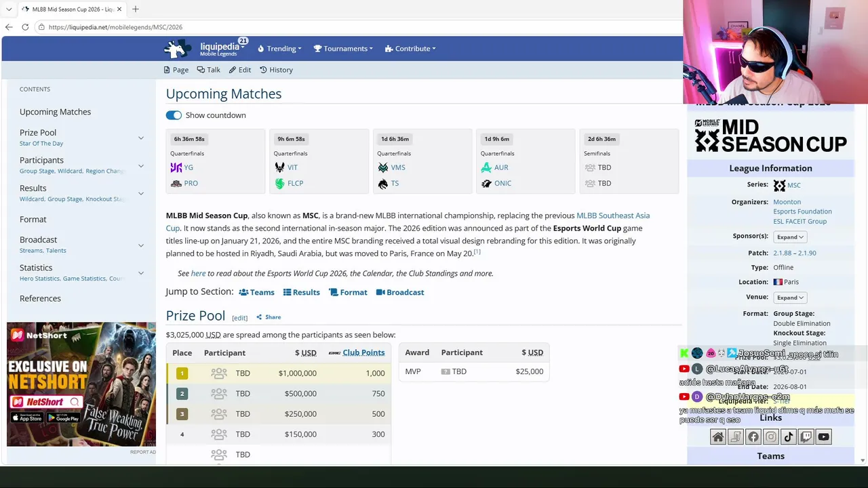Viewport: 868px width, 488px height.
Task: Reload the page with the refresh icon
Action: 25,27
